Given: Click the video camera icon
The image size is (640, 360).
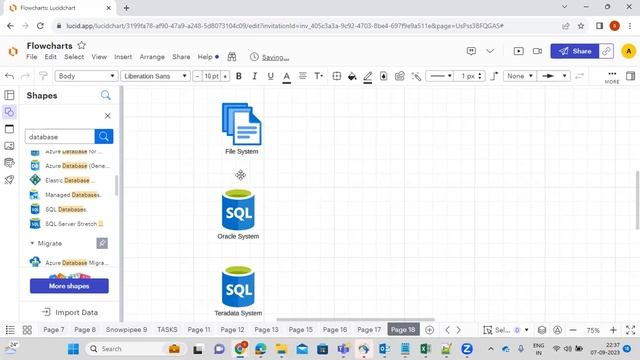Looking at the screenshot, I should (538, 51).
